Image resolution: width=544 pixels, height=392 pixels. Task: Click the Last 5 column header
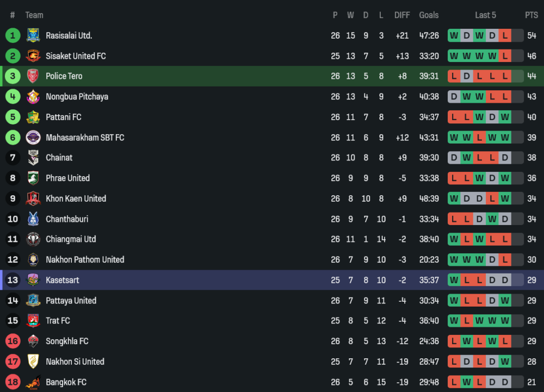(485, 15)
